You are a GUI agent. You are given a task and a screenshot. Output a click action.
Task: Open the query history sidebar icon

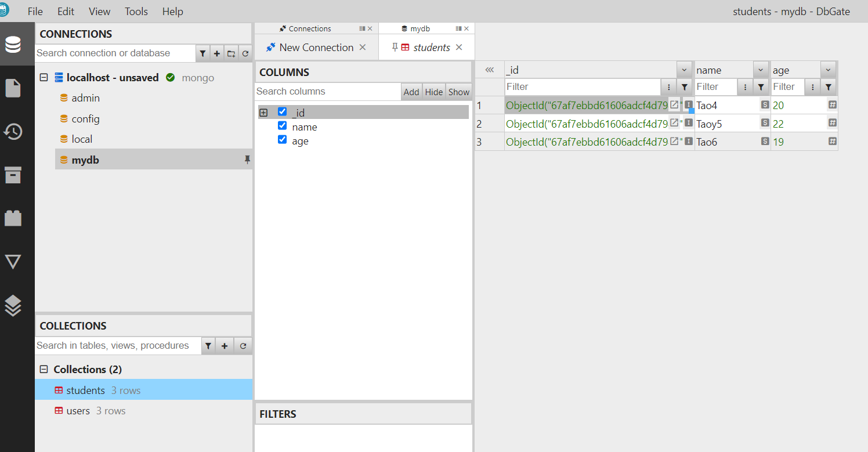tap(13, 132)
